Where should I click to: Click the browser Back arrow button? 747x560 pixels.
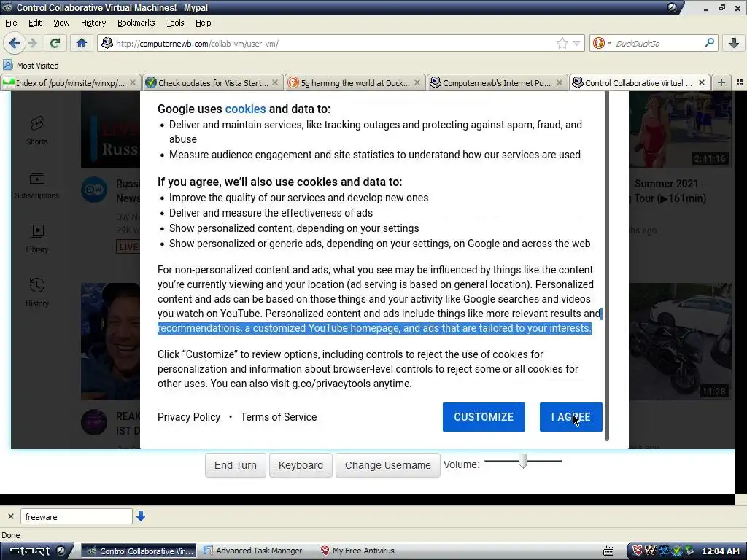click(x=14, y=43)
